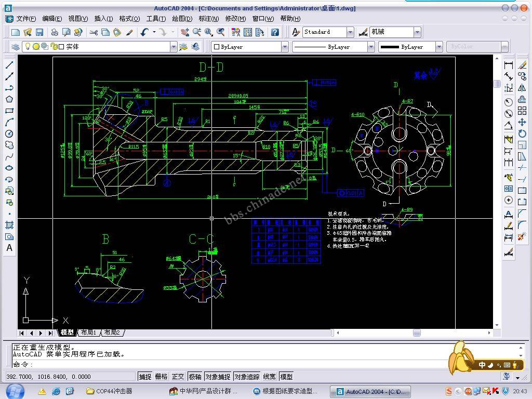Toggle 对象捕捉 object snap
The width and height of the screenshot is (532, 399).
218,377
